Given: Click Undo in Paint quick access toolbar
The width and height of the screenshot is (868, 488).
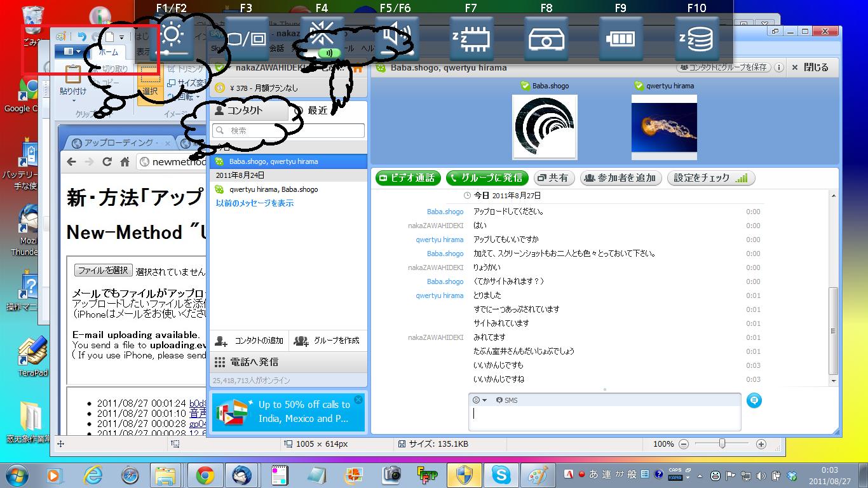Looking at the screenshot, I should tap(81, 37).
